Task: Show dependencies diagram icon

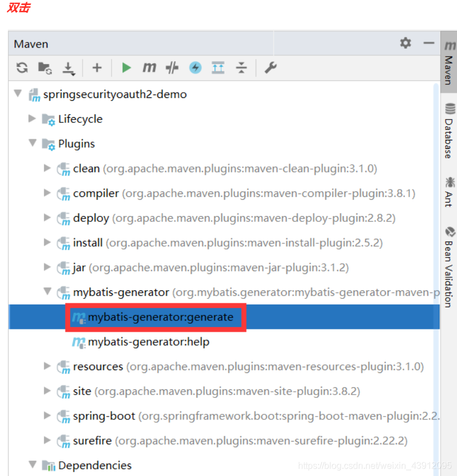Action: (218, 68)
